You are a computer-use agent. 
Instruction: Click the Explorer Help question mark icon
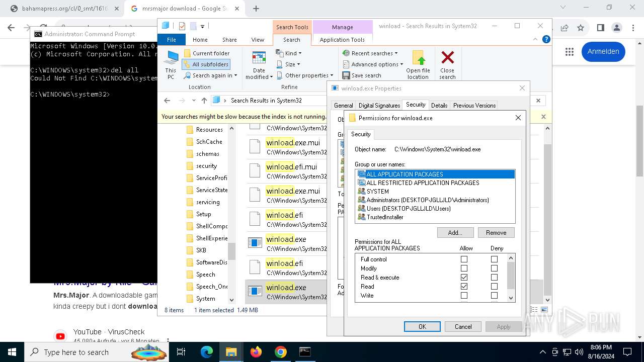pos(546,40)
